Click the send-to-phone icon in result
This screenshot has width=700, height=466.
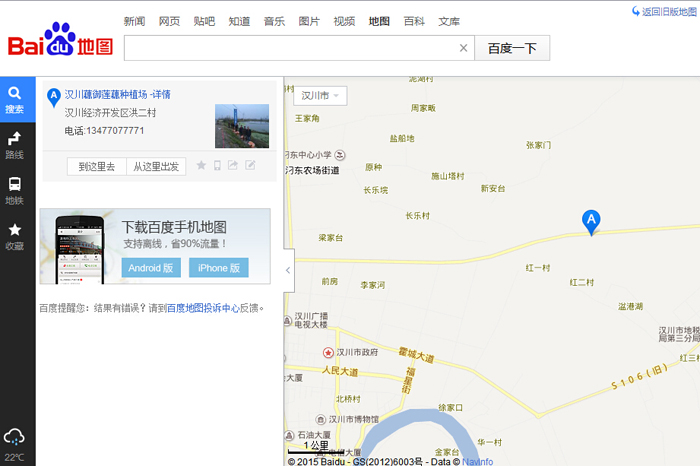click(217, 166)
